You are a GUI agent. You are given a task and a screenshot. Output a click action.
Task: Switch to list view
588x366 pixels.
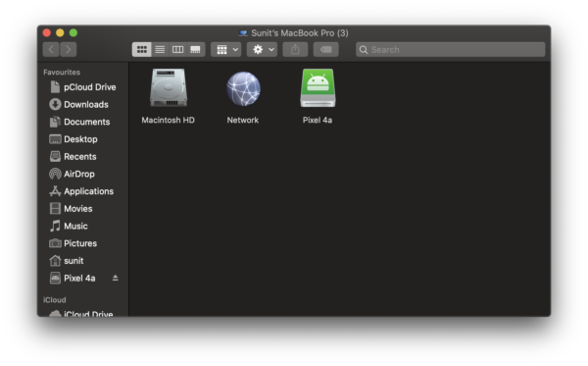160,49
